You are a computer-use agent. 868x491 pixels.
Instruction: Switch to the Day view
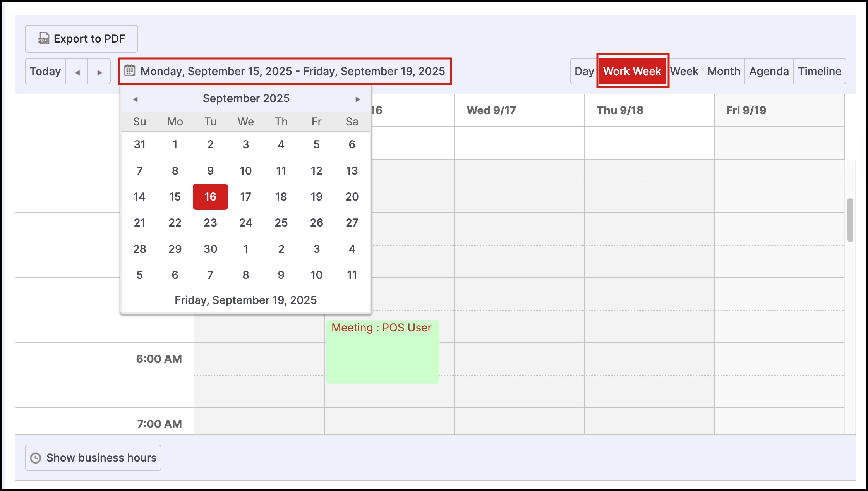point(584,71)
